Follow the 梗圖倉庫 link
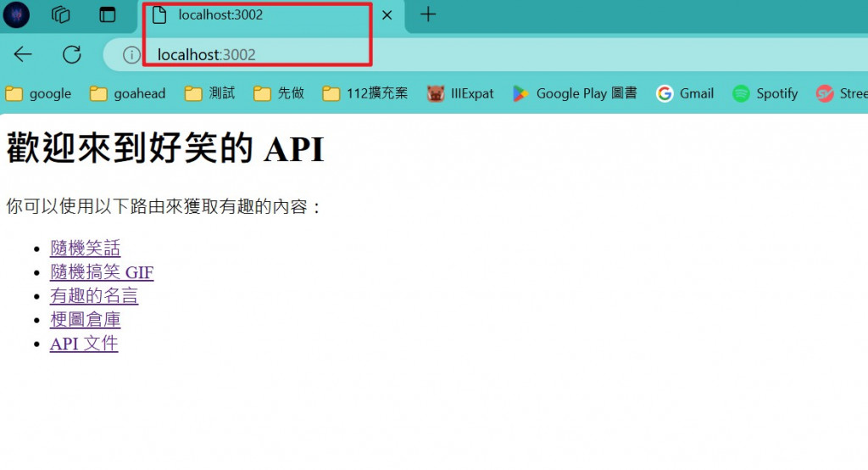Viewport: 868px width, 470px height. [86, 320]
